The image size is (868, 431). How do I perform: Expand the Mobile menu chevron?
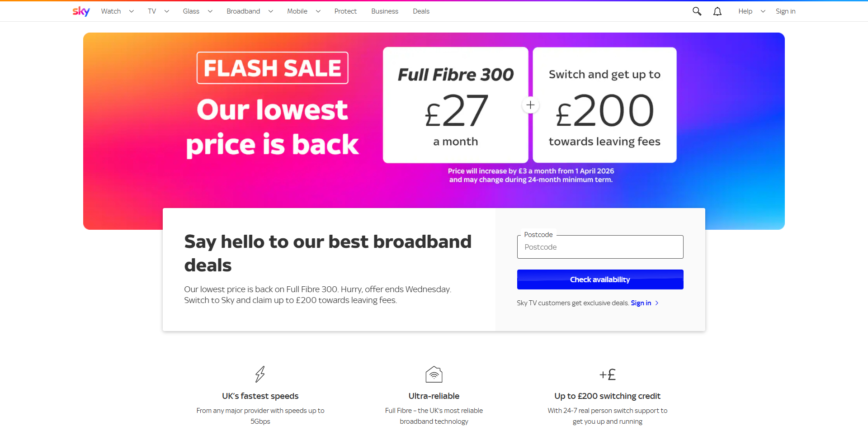318,11
